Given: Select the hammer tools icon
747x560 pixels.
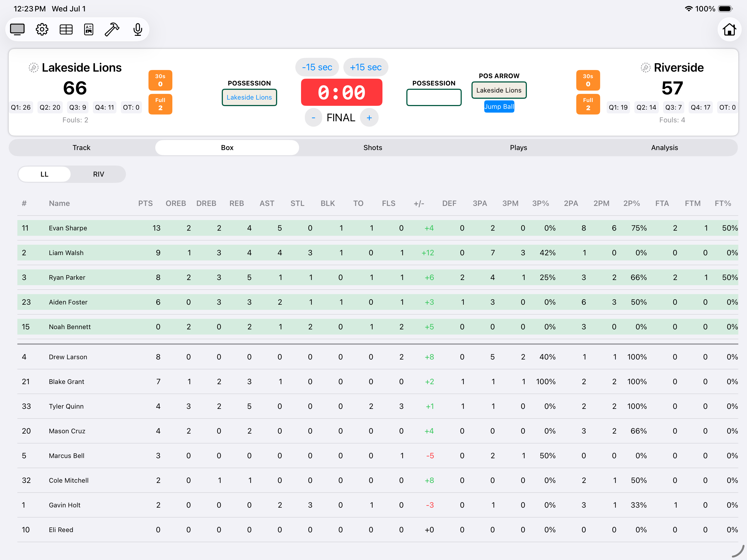Looking at the screenshot, I should (112, 29).
